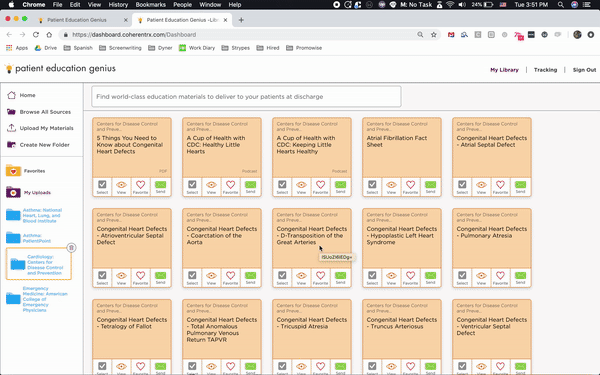View the 'Atrioventricular Septal Defect' card
600x375 pixels.
[121, 278]
